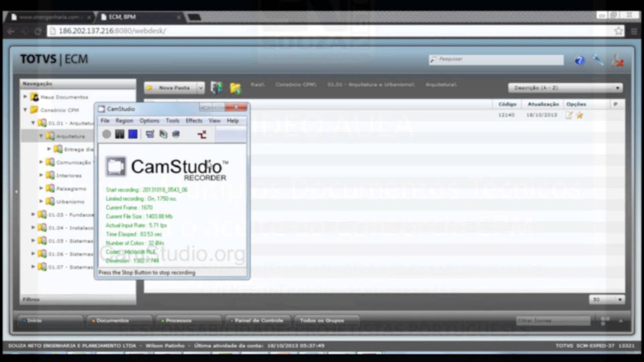Click the CamStudio SWF producer toolbar icon
644x362 pixels.
tap(176, 134)
